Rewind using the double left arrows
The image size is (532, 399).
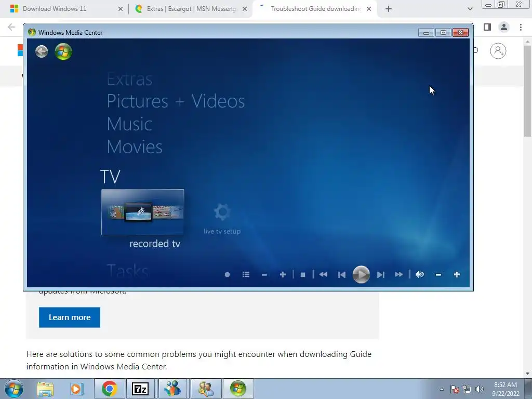323,274
